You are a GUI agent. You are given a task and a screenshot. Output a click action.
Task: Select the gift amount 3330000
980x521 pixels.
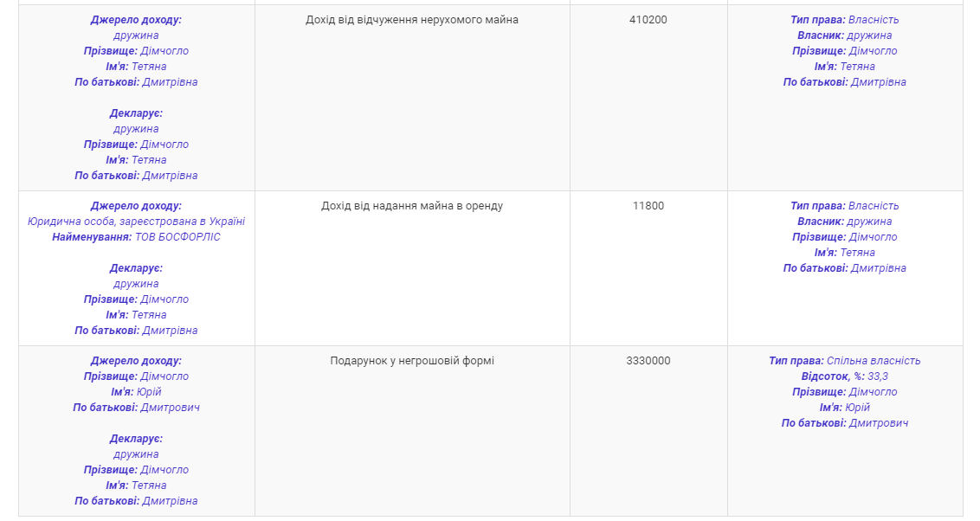pos(648,361)
